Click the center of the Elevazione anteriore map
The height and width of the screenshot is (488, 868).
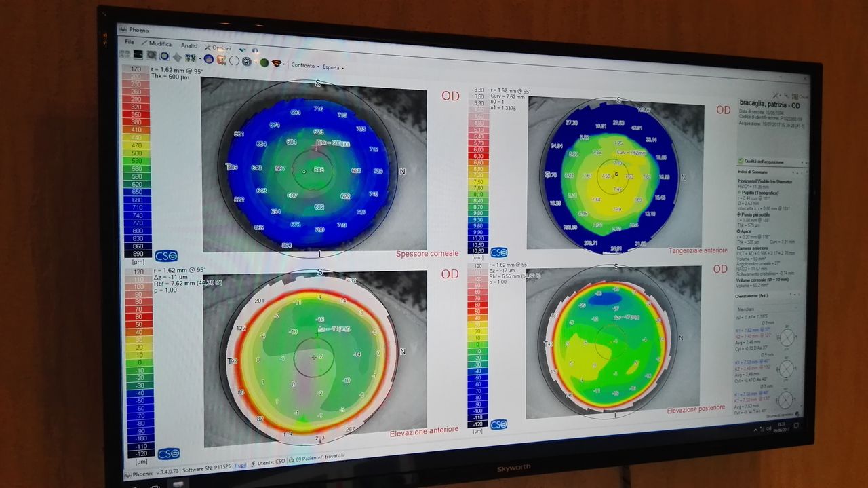[x=313, y=356]
